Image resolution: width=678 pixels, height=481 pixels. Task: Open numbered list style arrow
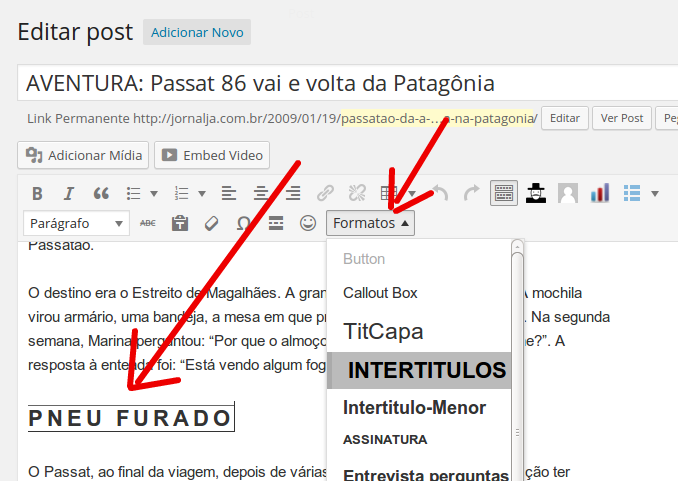coord(202,193)
